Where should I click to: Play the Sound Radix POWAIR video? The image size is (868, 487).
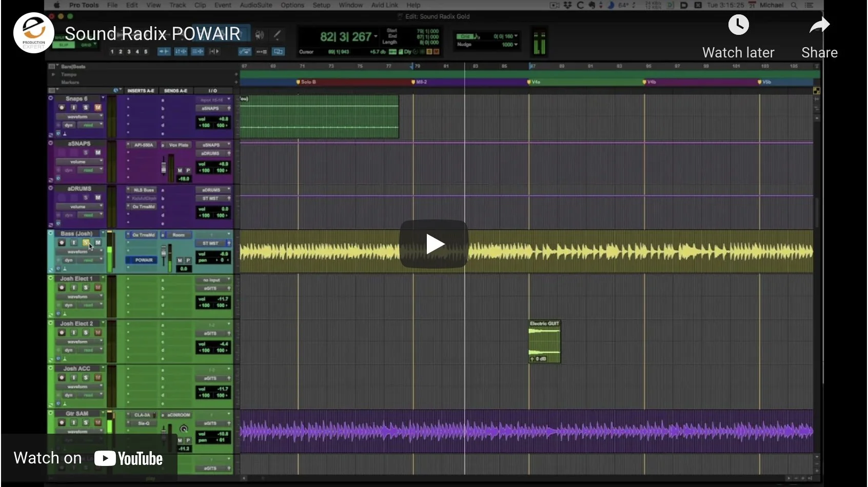coord(434,244)
